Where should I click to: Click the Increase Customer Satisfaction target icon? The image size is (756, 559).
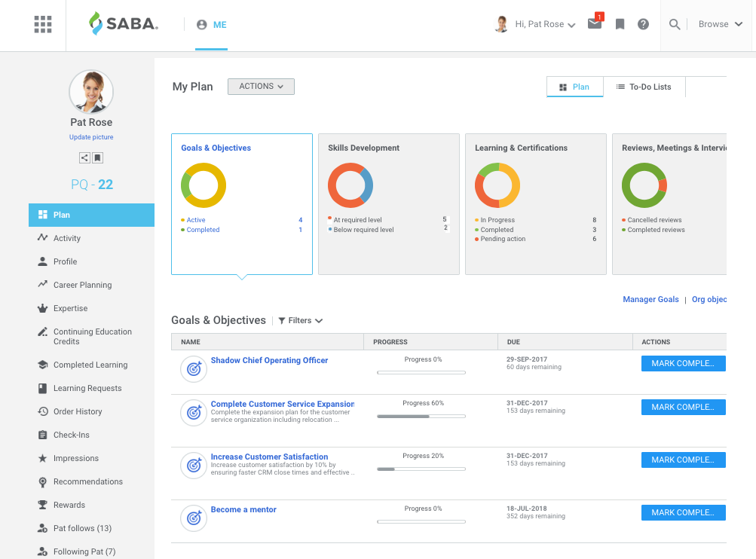(x=194, y=465)
